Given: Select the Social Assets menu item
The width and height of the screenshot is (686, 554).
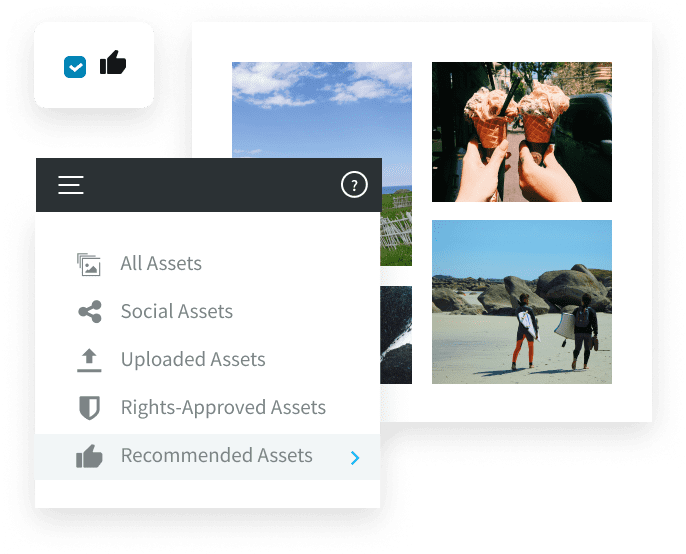Looking at the screenshot, I should (x=207, y=312).
